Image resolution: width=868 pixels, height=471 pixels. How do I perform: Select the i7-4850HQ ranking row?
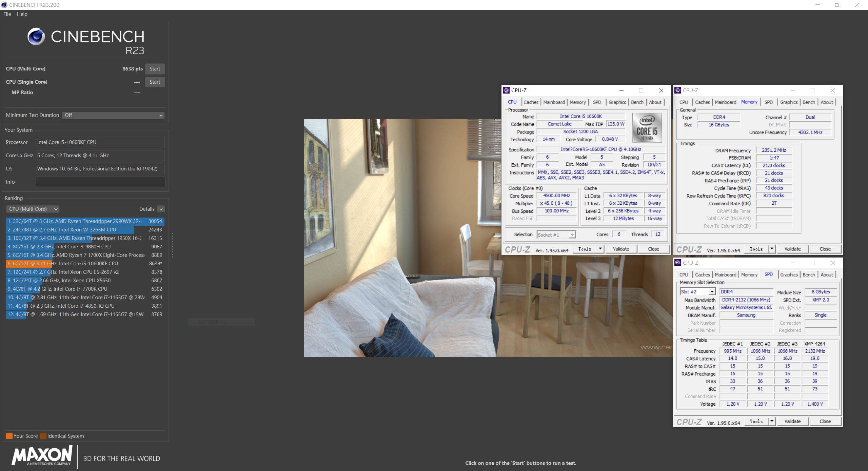[85, 306]
